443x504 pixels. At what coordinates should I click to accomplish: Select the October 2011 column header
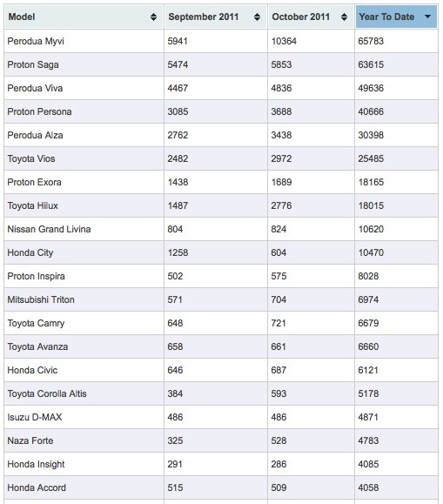click(x=311, y=17)
